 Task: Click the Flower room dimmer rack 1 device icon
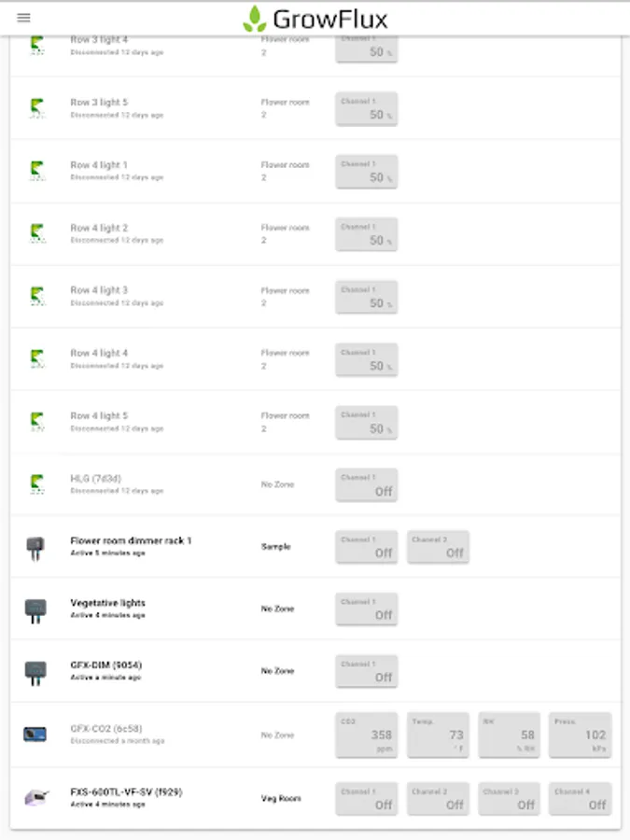35,547
